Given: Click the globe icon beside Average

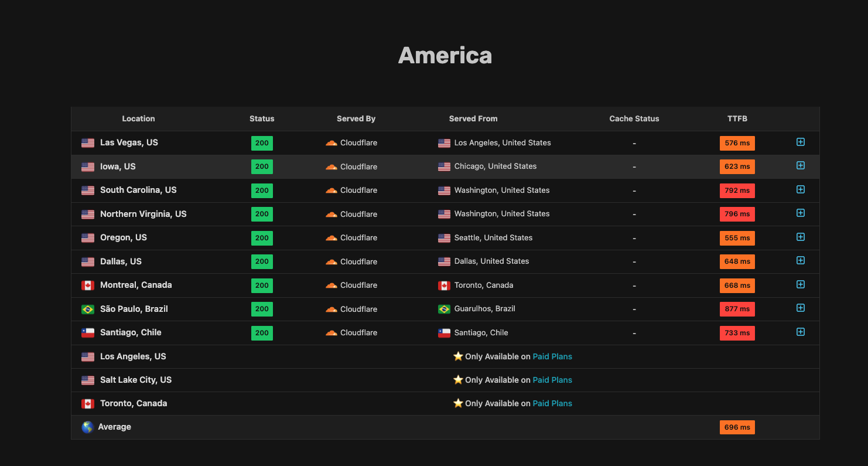Looking at the screenshot, I should [87, 427].
